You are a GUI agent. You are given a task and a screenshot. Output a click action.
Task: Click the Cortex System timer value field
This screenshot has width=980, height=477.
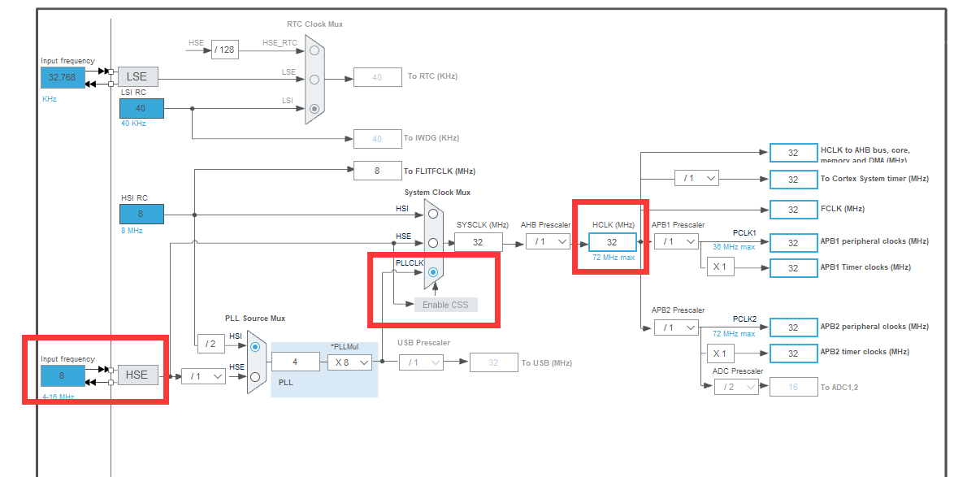(x=794, y=180)
